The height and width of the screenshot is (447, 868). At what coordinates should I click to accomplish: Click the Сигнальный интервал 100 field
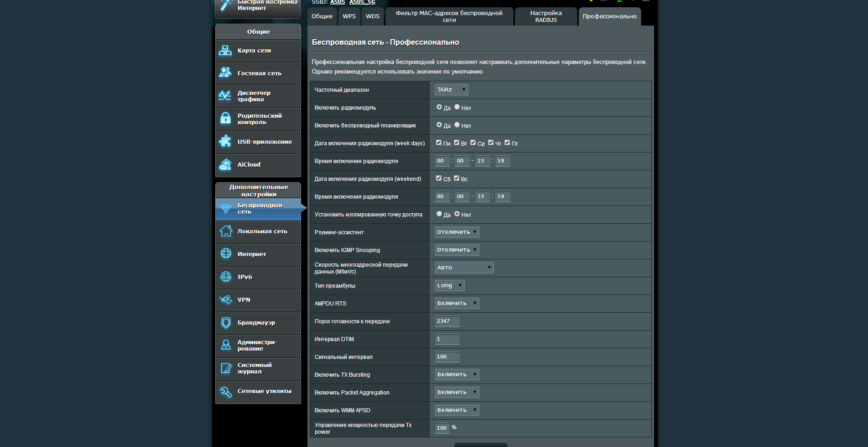point(447,357)
